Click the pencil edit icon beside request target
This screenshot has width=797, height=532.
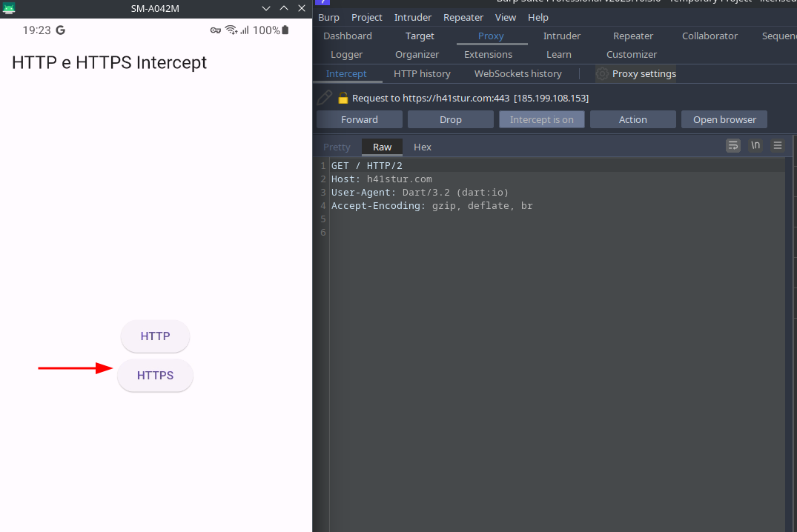click(324, 98)
